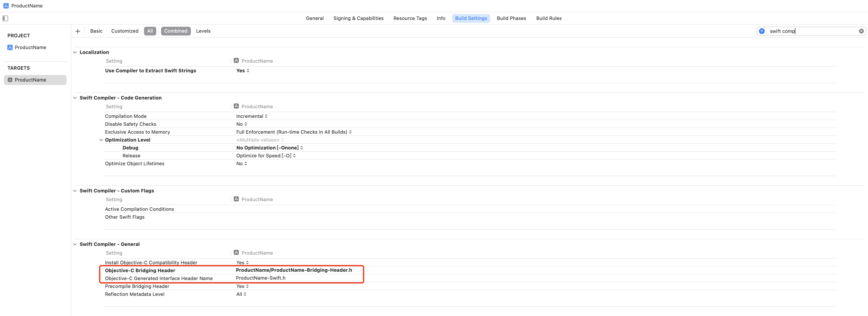Show Basic build settings

click(96, 31)
